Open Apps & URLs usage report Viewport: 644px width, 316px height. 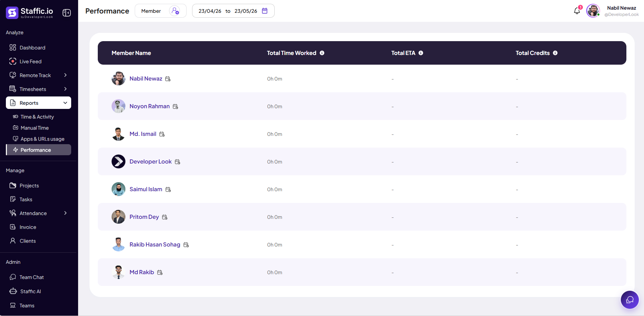coord(42,139)
